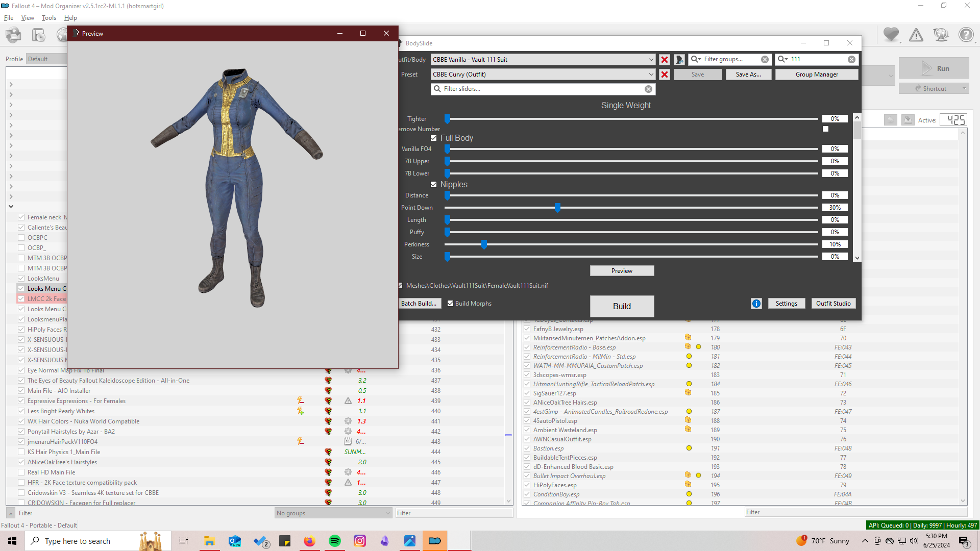Click the Batch Build button
This screenshot has height=551, width=980.
click(419, 304)
